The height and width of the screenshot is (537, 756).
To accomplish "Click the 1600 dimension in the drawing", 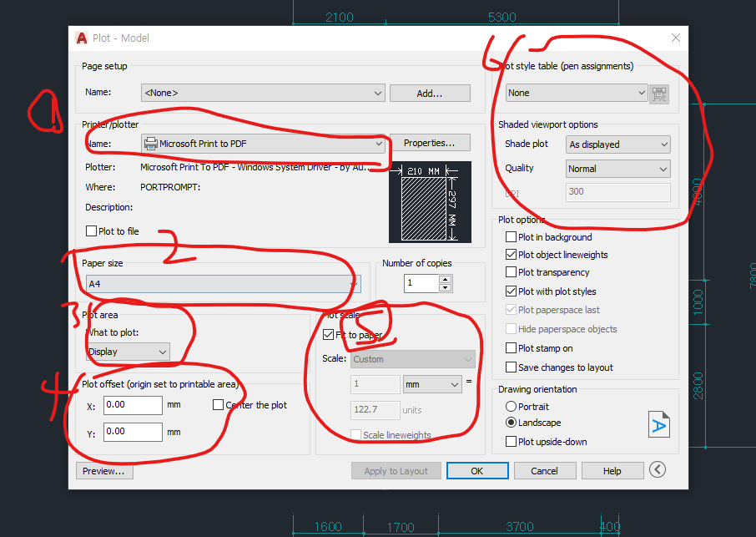I will pyautogui.click(x=328, y=526).
